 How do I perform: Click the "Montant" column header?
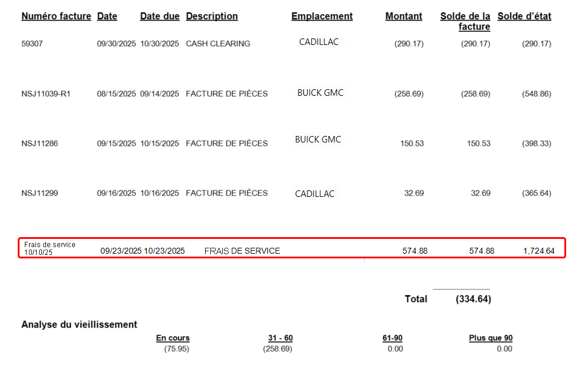coord(404,17)
